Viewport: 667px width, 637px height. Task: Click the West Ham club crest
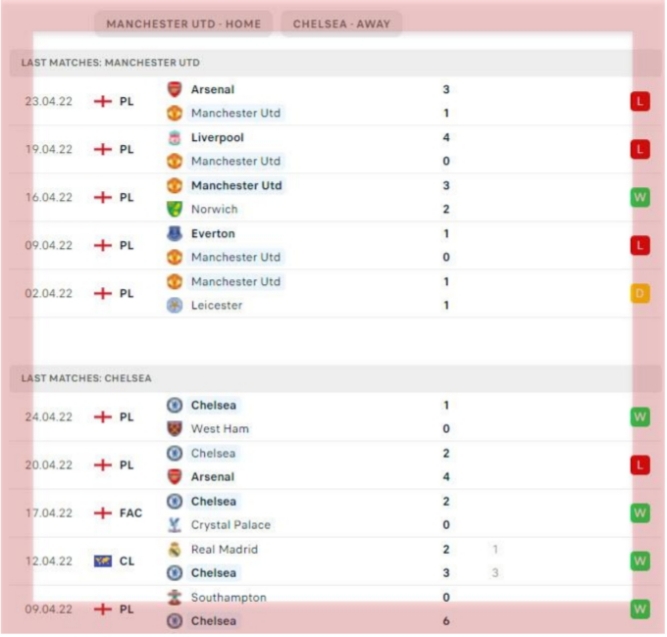pyautogui.click(x=174, y=429)
